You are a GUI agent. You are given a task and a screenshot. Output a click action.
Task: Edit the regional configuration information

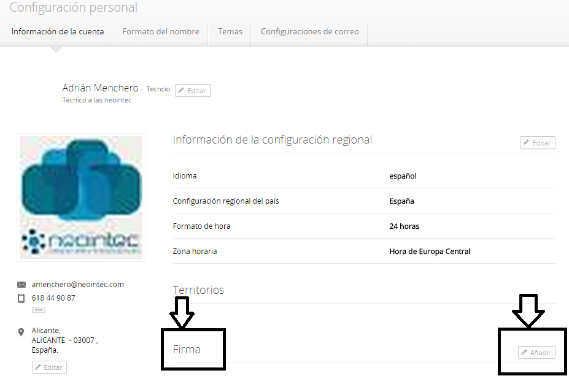click(538, 143)
